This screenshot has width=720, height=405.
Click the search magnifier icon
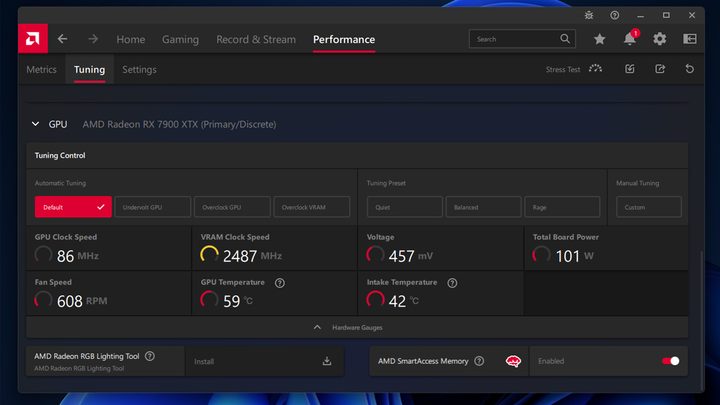(565, 39)
